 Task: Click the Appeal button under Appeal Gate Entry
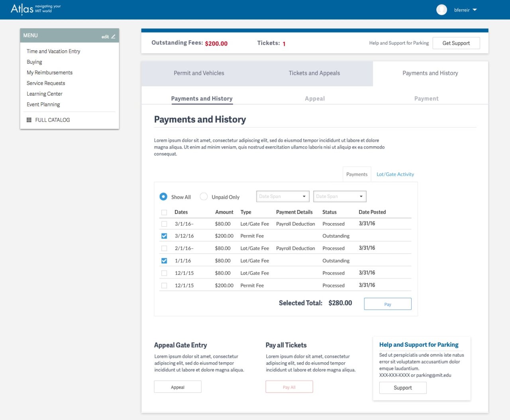pos(178,387)
